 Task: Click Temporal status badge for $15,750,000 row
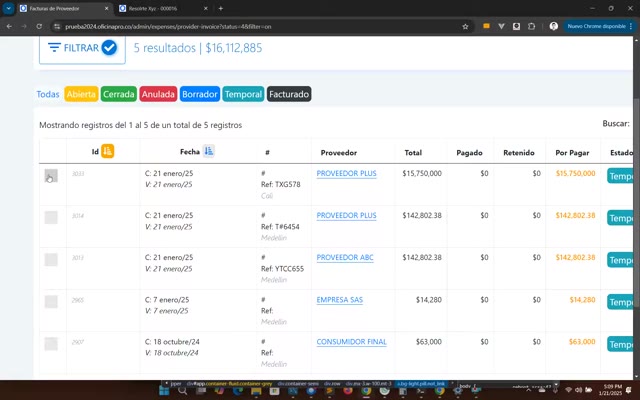click(x=620, y=176)
